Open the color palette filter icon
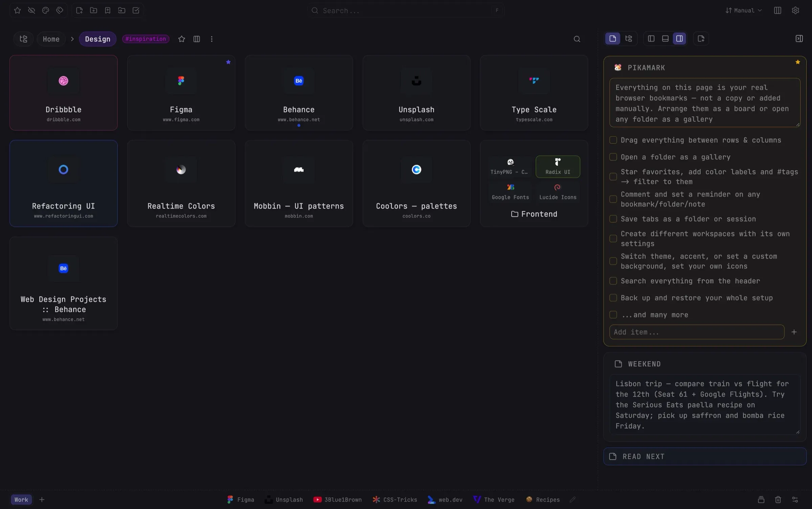 point(46,10)
